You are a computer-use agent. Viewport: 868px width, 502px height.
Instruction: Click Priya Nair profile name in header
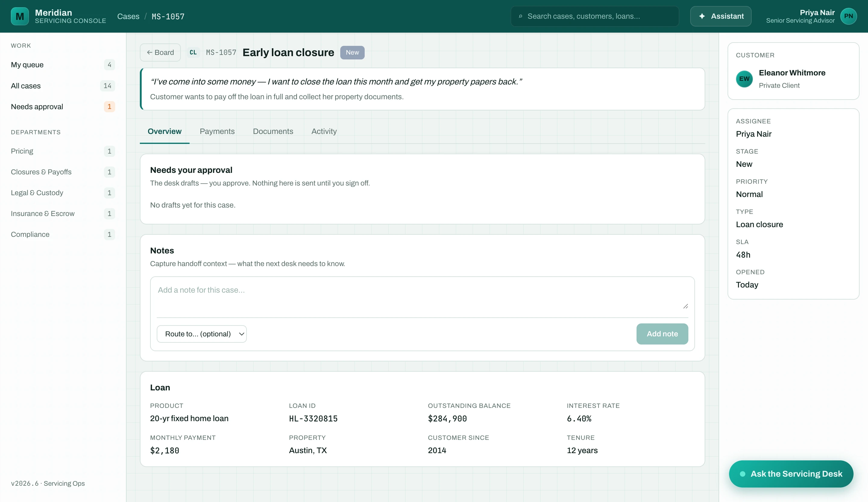[x=817, y=12]
